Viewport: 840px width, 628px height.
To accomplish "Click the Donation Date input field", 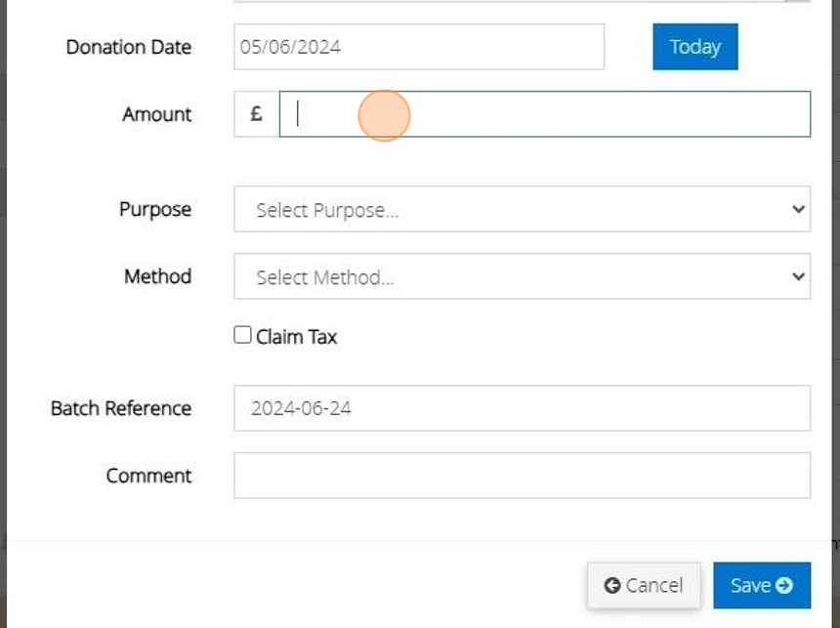I will (418, 47).
